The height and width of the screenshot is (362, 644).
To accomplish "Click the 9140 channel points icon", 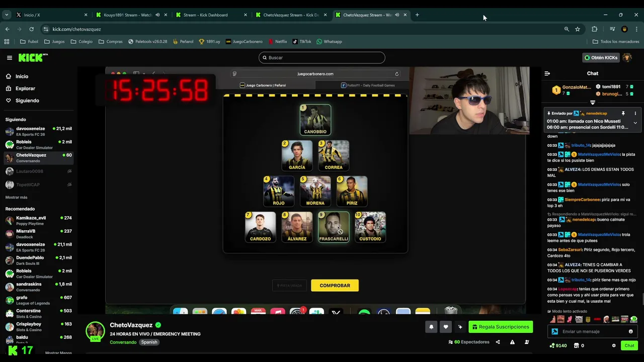I will [552, 345].
